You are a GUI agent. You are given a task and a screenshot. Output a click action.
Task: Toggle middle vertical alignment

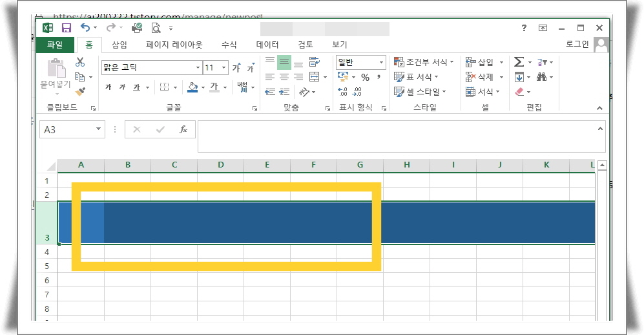coord(284,62)
